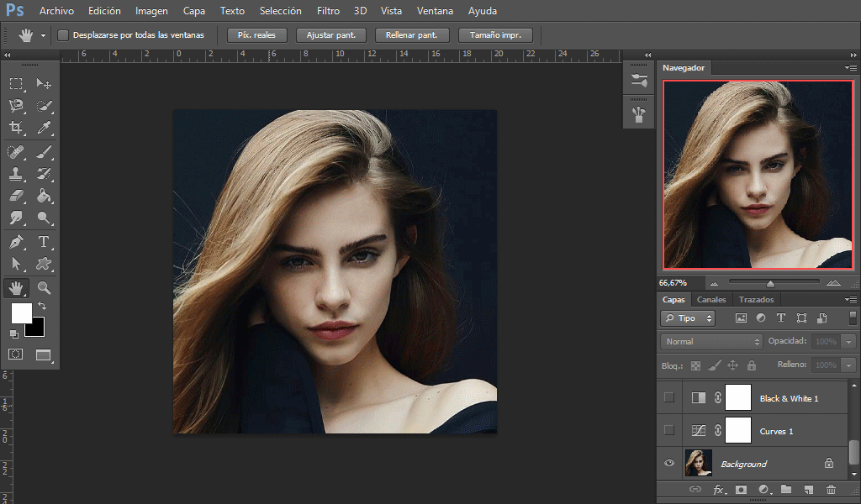Select the Zoom tool in toolbar

click(x=44, y=288)
